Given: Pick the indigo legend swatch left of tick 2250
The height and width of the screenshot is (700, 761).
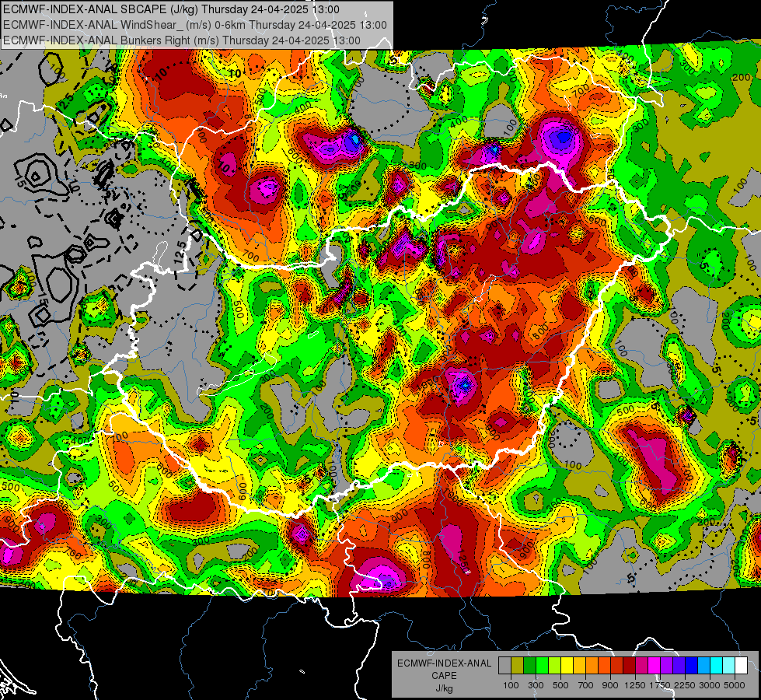Looking at the screenshot, I should (x=679, y=666).
